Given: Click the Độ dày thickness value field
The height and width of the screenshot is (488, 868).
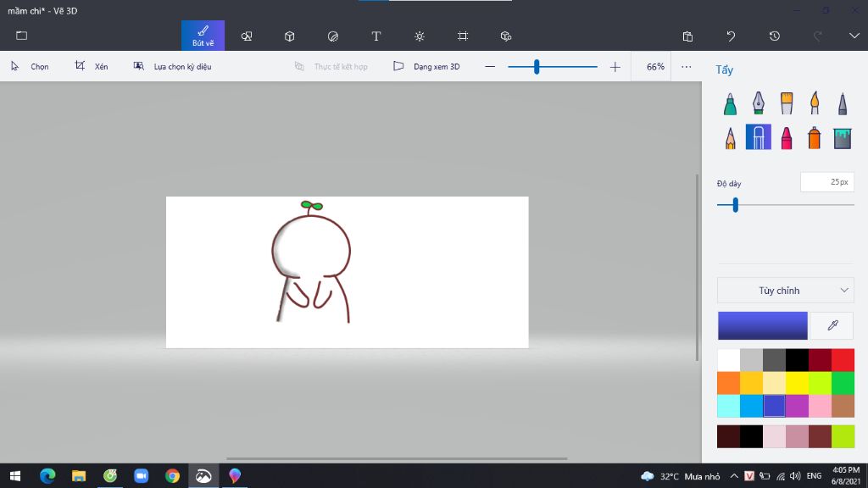Looking at the screenshot, I should (827, 182).
